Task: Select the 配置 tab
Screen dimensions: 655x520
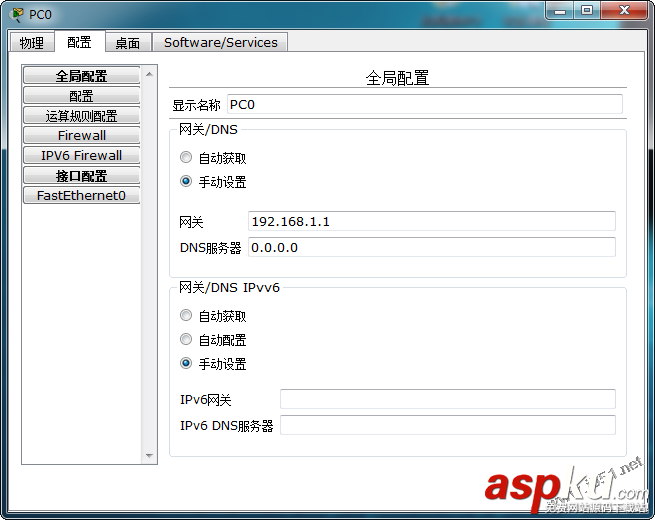Action: (x=79, y=41)
